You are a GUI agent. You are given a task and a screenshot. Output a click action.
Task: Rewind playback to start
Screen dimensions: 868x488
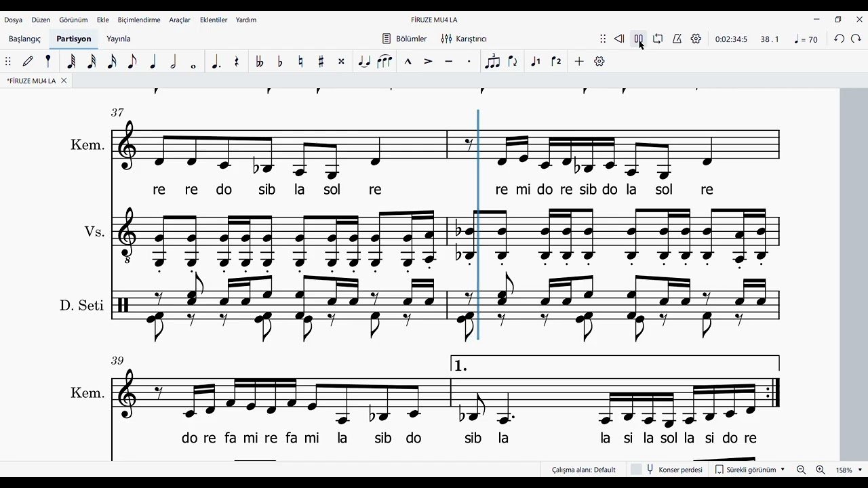click(619, 39)
